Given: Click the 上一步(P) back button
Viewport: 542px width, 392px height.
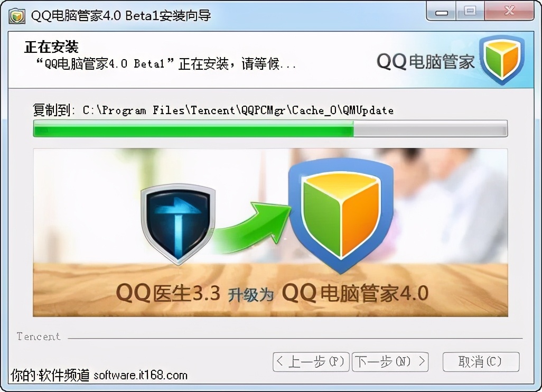Looking at the screenshot, I should coord(311,362).
